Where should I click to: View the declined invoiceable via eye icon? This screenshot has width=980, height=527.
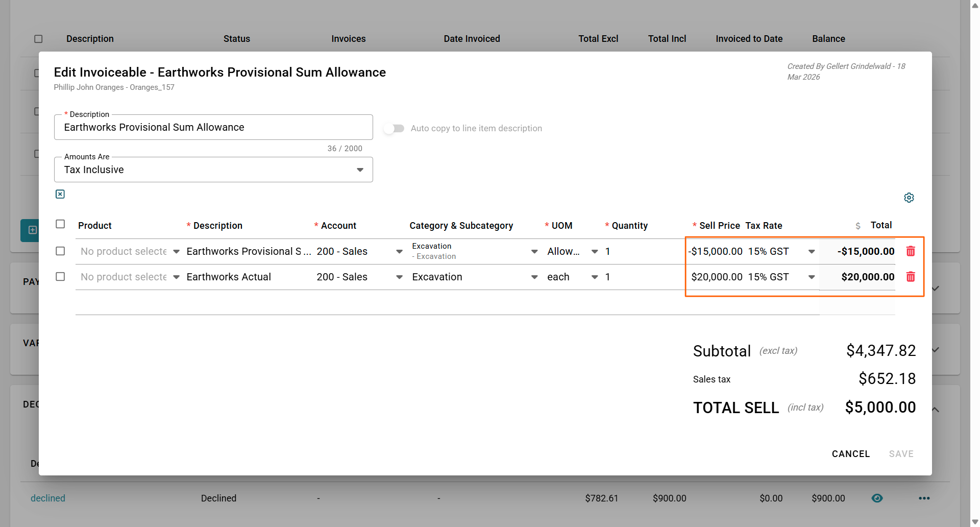click(x=877, y=498)
